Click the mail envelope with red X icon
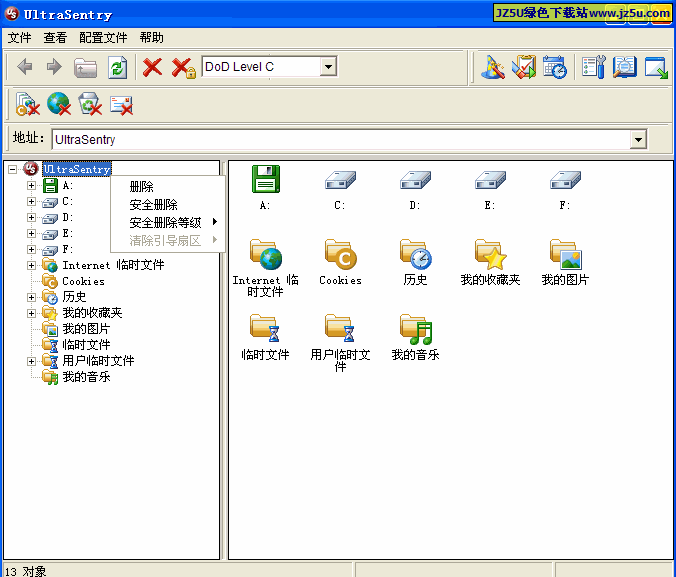Screen dimensions: 676x577 121,105
